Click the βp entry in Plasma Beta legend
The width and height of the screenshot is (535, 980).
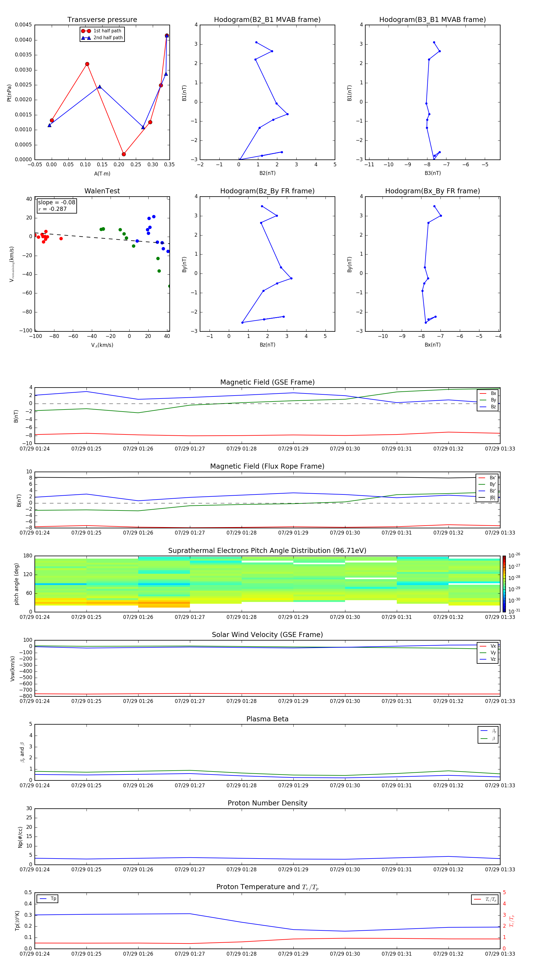pyautogui.click(x=488, y=731)
